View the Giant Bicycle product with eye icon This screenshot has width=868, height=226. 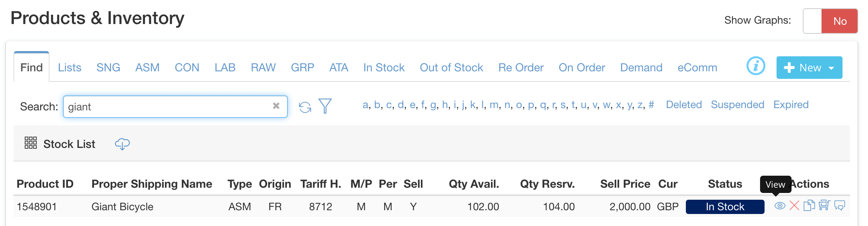(x=780, y=206)
